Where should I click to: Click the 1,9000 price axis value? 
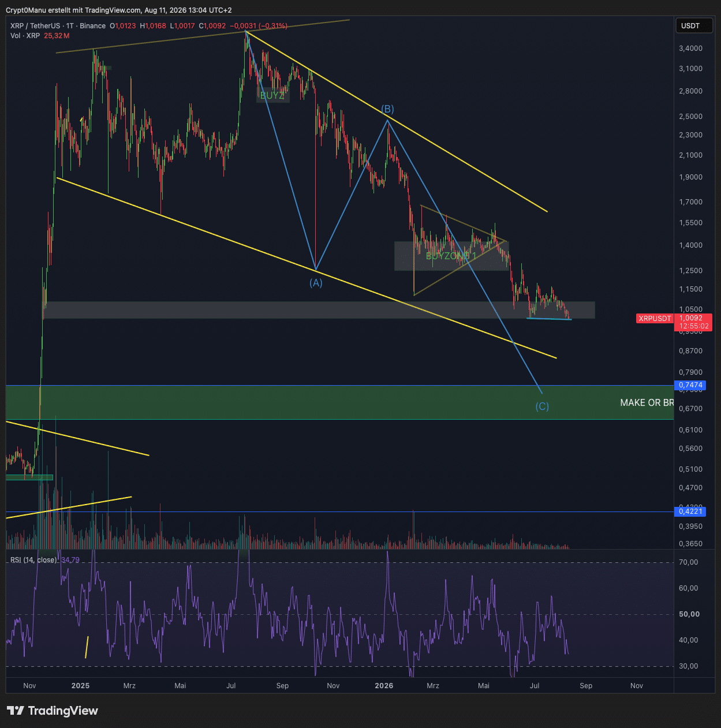point(691,177)
